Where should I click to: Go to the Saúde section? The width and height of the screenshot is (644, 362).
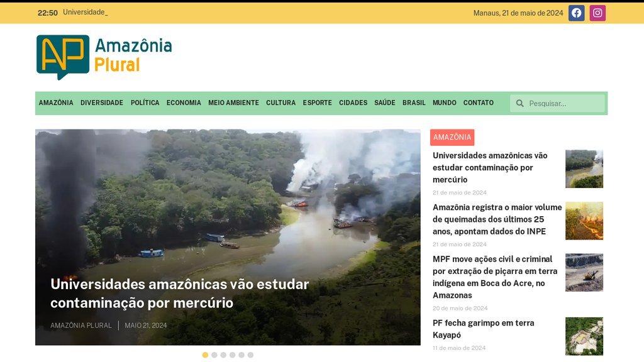click(x=384, y=102)
